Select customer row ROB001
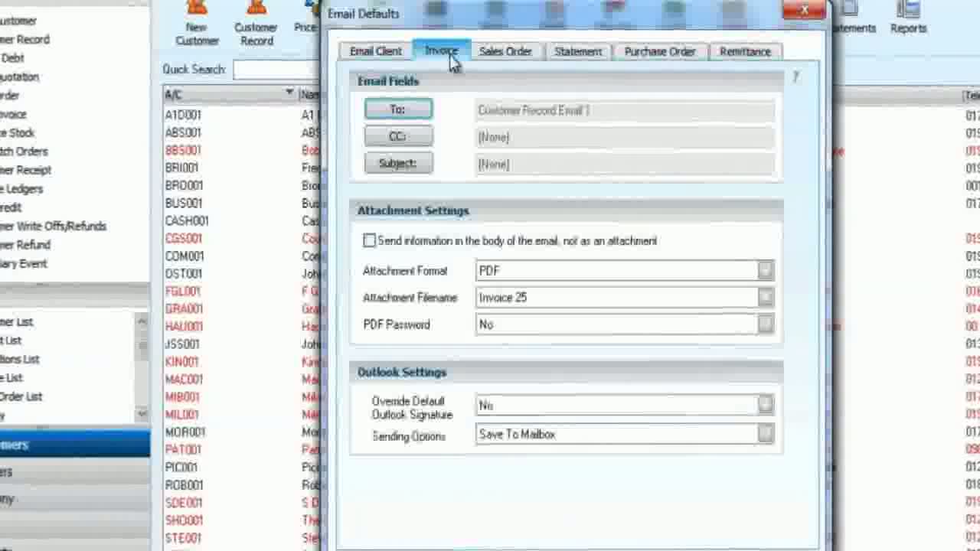The height and width of the screenshot is (551, 980). tap(184, 484)
